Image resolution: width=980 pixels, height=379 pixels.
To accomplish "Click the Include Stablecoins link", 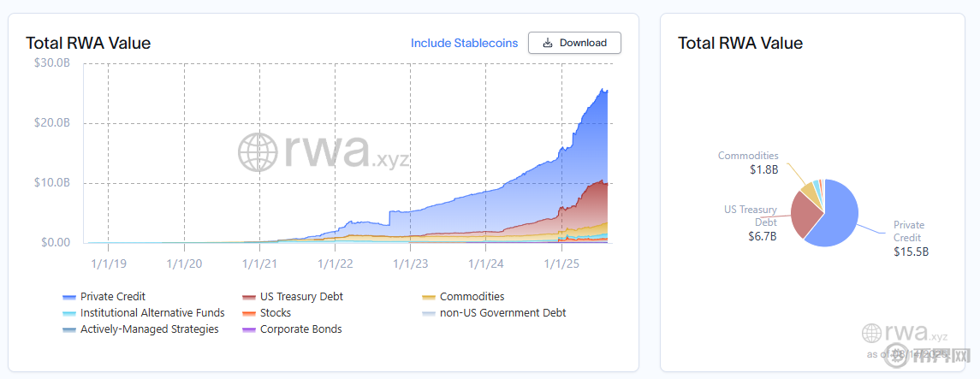I will (x=464, y=43).
